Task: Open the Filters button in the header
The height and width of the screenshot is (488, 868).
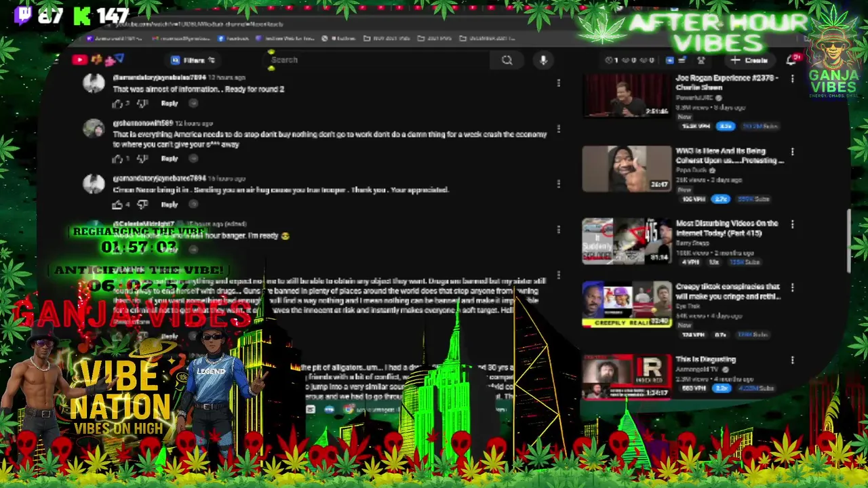Action: click(193, 60)
